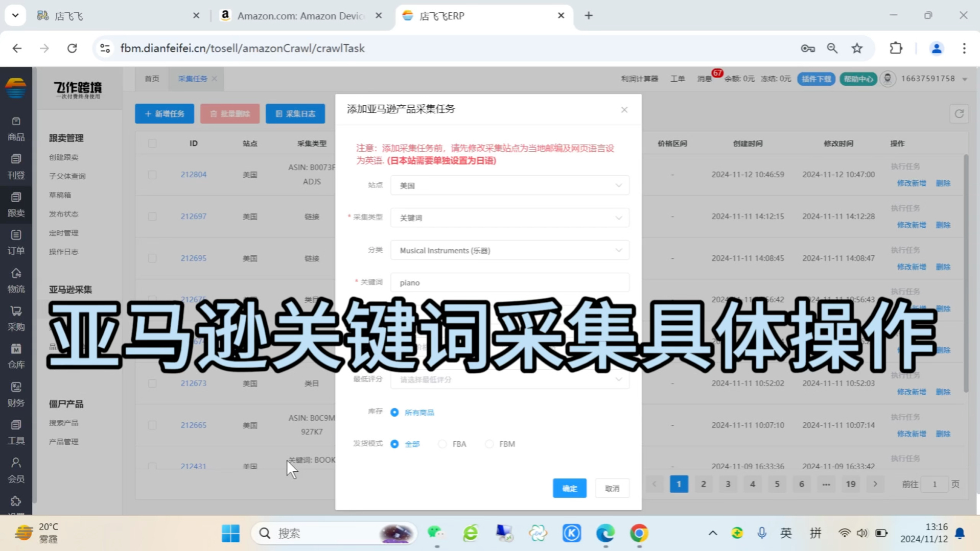Open WeChat from the taskbar
This screenshot has height=551, width=980.
click(x=436, y=533)
